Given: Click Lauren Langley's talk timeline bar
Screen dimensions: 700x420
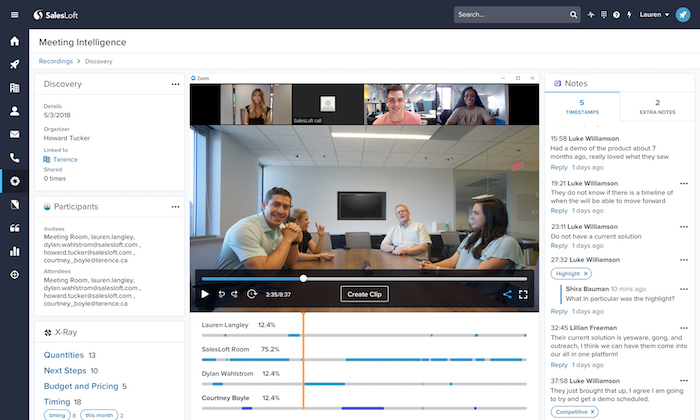Looking at the screenshot, I should [364, 335].
